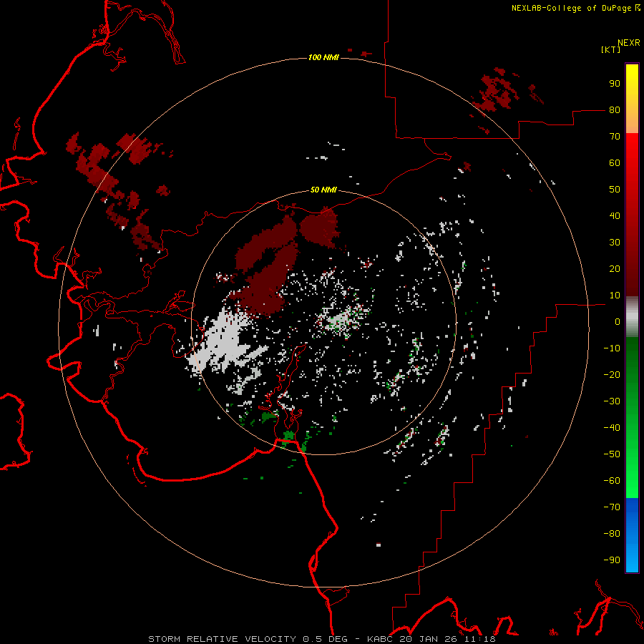Select the -70 scale value
644x644 pixels.
coord(612,507)
